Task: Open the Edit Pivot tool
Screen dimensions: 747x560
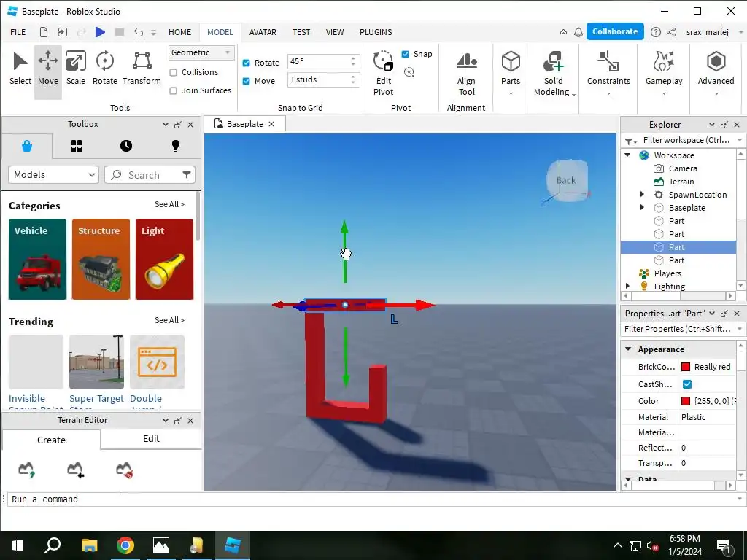Action: (x=383, y=73)
